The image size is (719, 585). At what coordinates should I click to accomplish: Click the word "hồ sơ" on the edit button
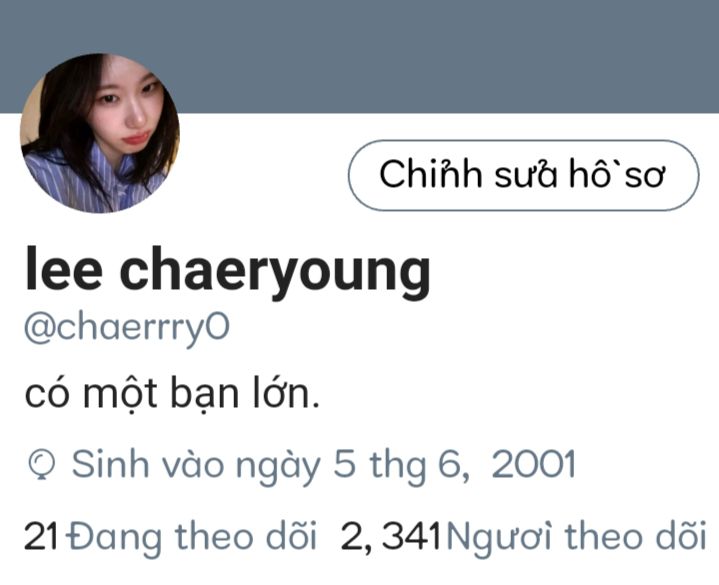click(x=617, y=175)
